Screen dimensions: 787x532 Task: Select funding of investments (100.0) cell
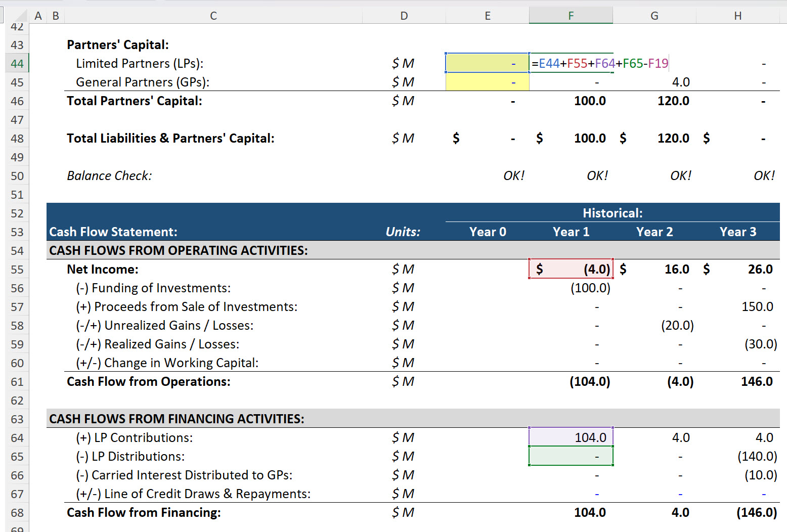(571, 288)
